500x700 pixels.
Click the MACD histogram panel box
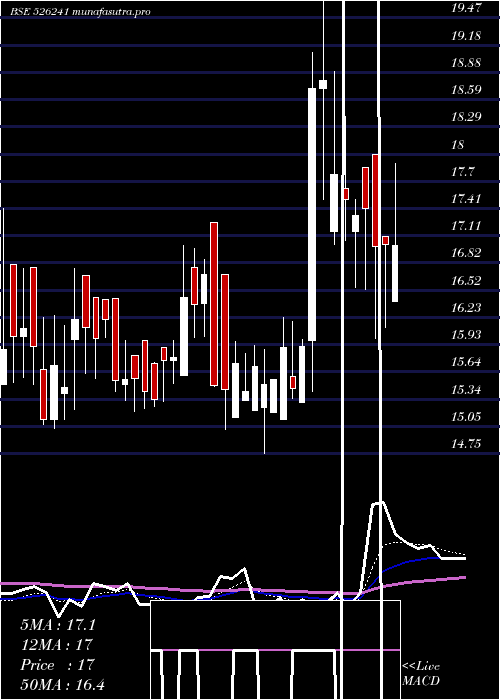pos(275,650)
